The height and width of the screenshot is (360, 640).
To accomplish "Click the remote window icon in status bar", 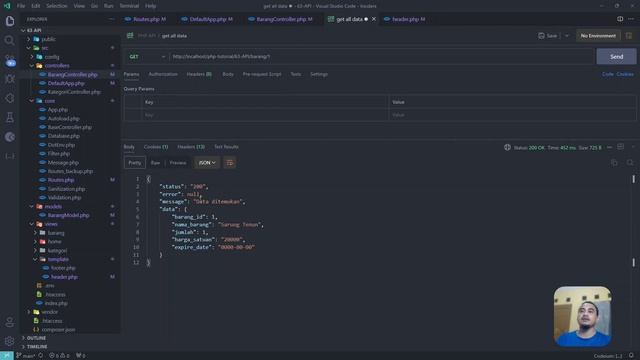I will (7, 356).
